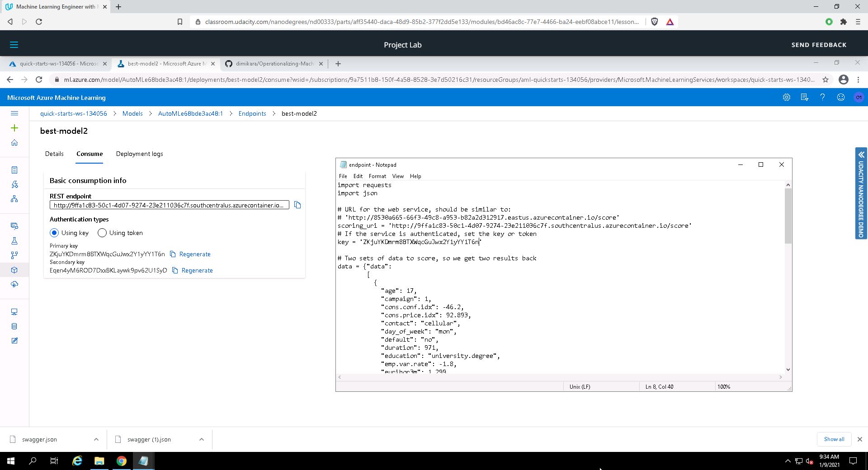Copy the REST endpoint URL
The image size is (868, 470).
(x=297, y=205)
